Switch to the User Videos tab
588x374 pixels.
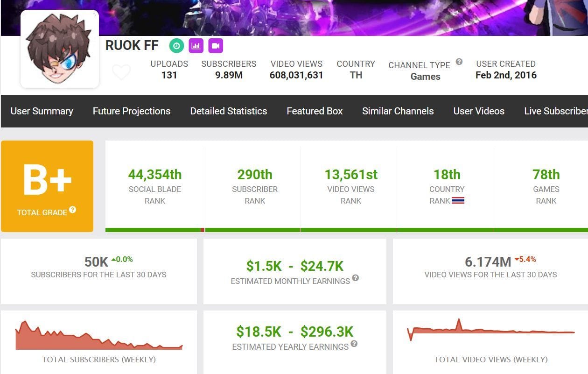coord(478,111)
